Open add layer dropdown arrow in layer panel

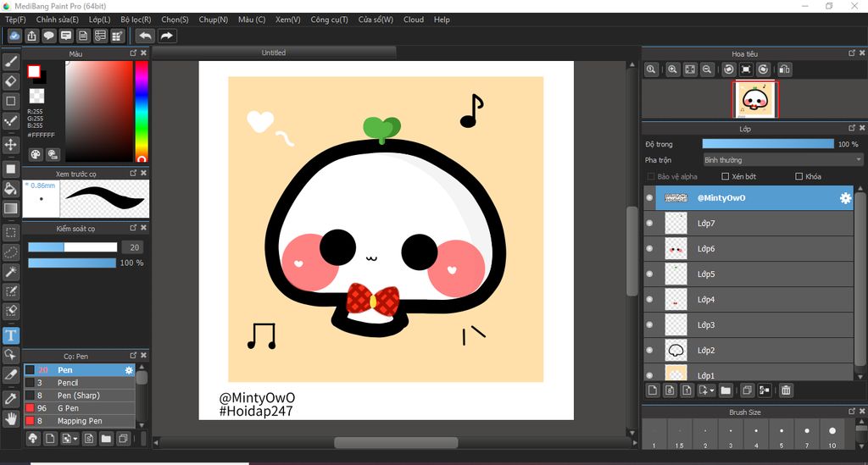pos(712,391)
